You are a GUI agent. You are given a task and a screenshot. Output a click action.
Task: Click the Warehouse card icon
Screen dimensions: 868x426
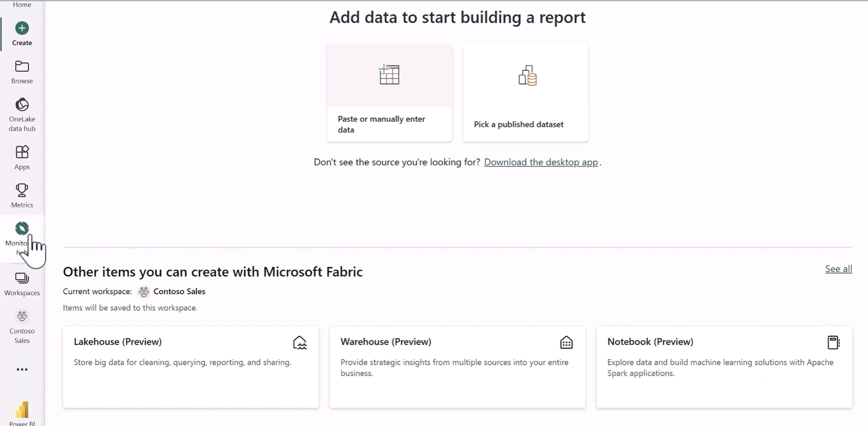point(567,342)
